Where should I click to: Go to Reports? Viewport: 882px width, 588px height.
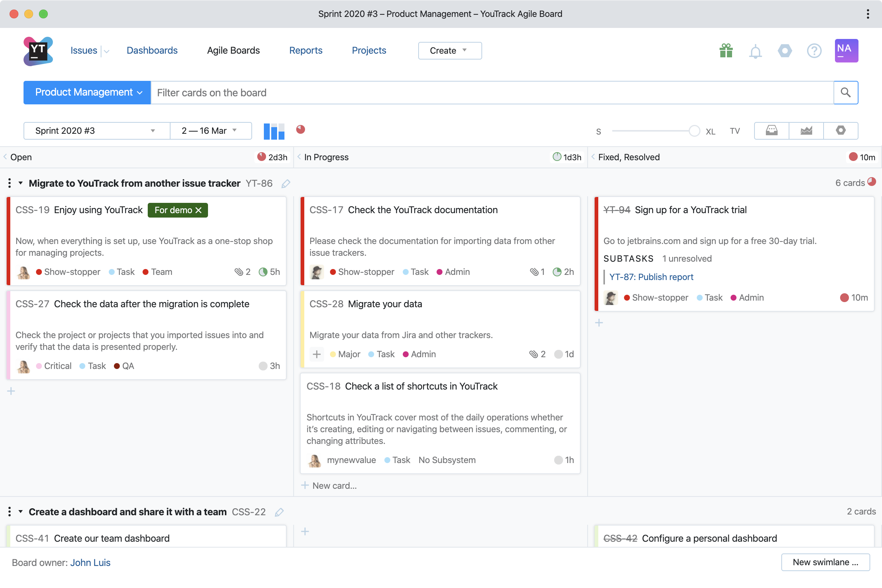(306, 51)
